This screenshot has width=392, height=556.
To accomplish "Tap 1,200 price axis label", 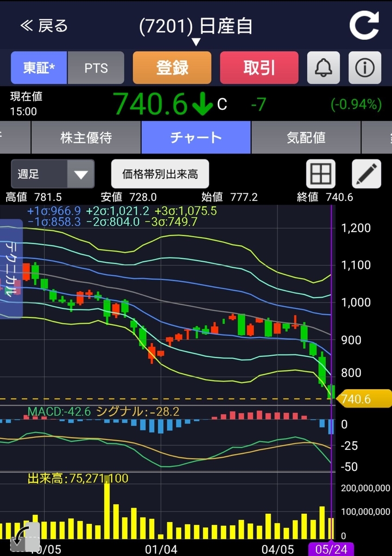I will [x=356, y=228].
